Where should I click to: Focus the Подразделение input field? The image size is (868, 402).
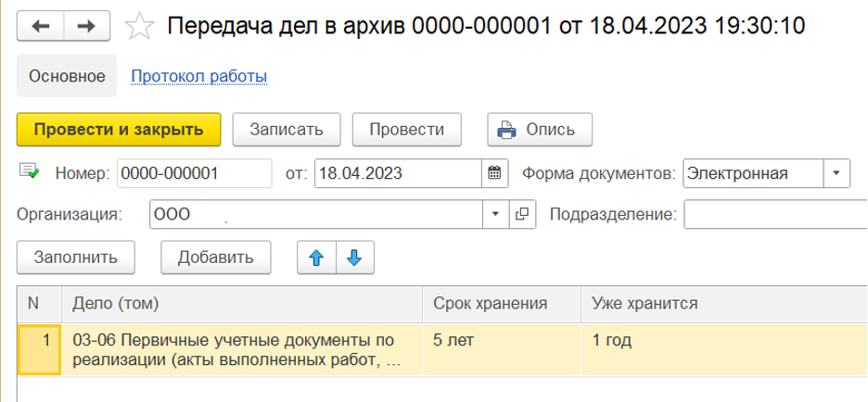[x=775, y=215]
